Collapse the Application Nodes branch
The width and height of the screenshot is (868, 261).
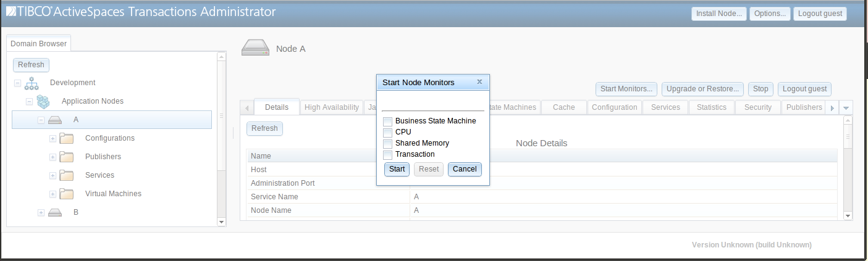[29, 101]
